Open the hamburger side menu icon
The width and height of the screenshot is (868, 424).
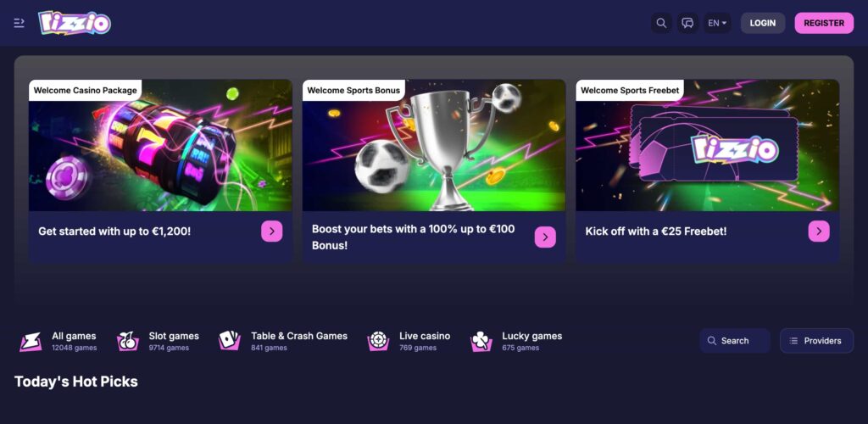(19, 23)
